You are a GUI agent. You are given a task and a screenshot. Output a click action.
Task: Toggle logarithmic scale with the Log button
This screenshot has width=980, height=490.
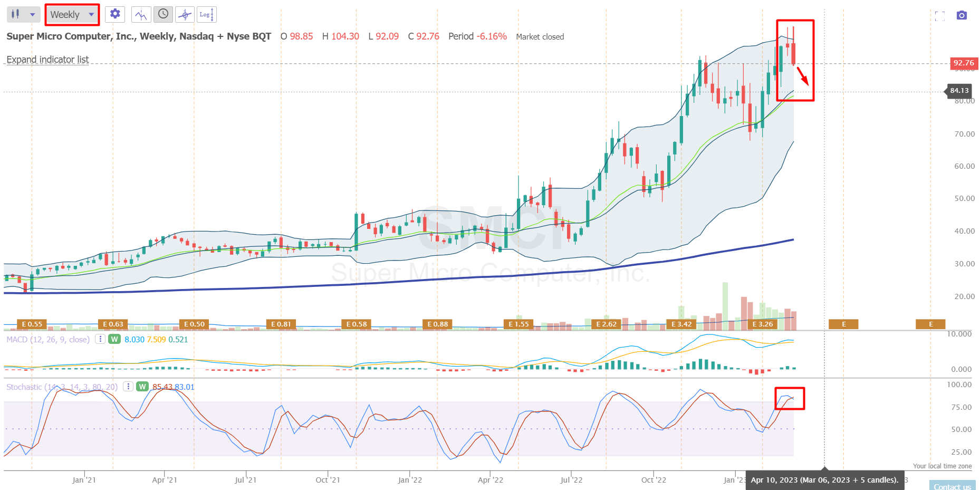click(206, 14)
